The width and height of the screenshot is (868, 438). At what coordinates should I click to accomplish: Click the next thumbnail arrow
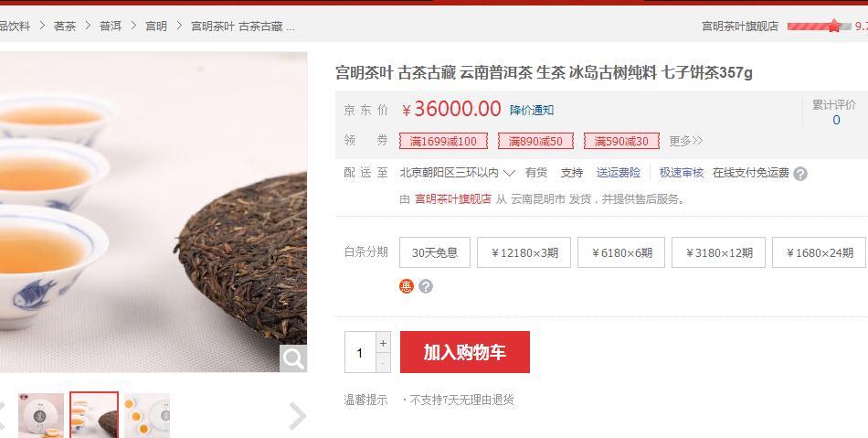click(x=297, y=416)
